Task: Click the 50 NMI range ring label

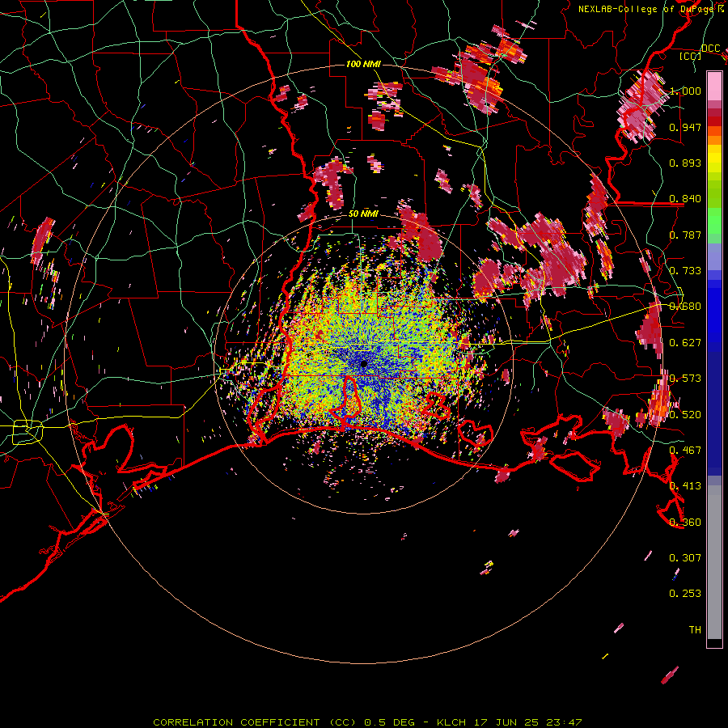Action: click(x=363, y=214)
